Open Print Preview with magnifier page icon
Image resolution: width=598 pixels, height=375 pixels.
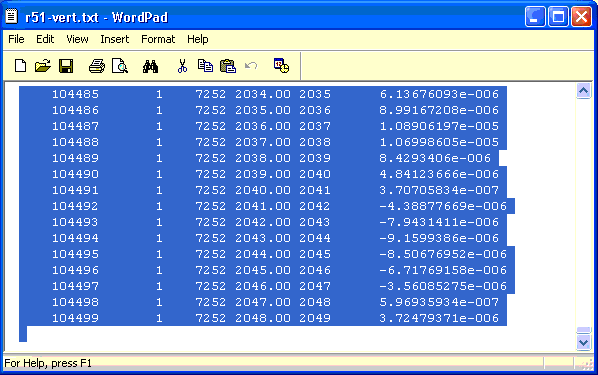[120, 66]
